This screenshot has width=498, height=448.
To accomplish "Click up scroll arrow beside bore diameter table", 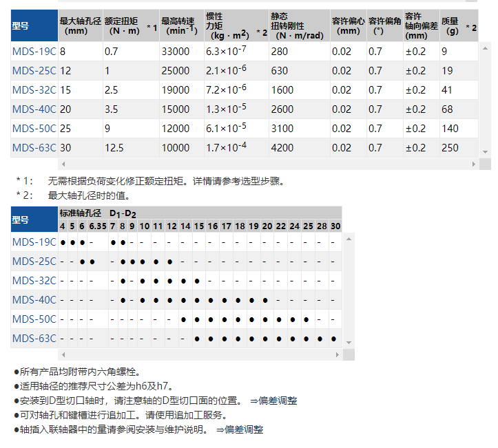I will point(349,238).
